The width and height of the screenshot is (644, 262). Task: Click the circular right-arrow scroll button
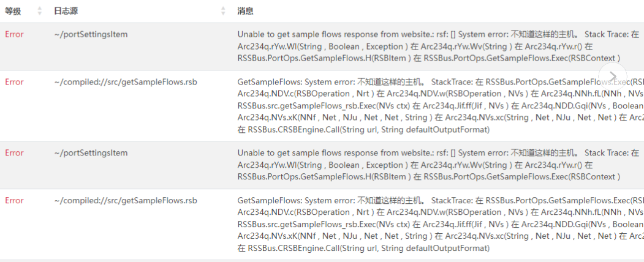(612, 76)
